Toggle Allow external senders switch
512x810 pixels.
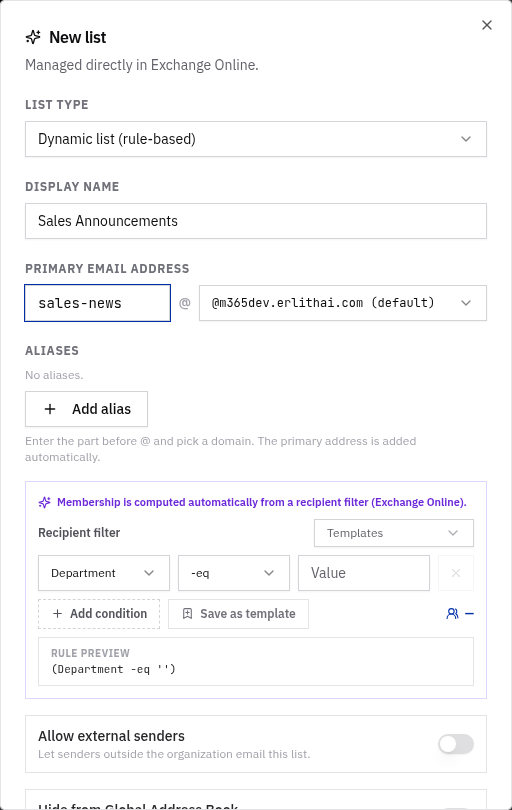click(x=456, y=744)
